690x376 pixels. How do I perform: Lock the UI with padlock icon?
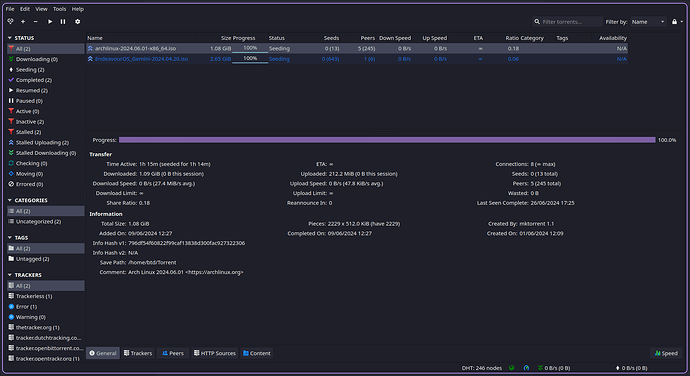(x=674, y=22)
